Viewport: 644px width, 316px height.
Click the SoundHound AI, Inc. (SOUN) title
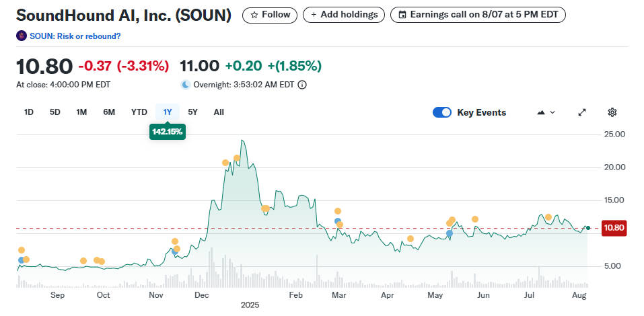click(x=124, y=15)
